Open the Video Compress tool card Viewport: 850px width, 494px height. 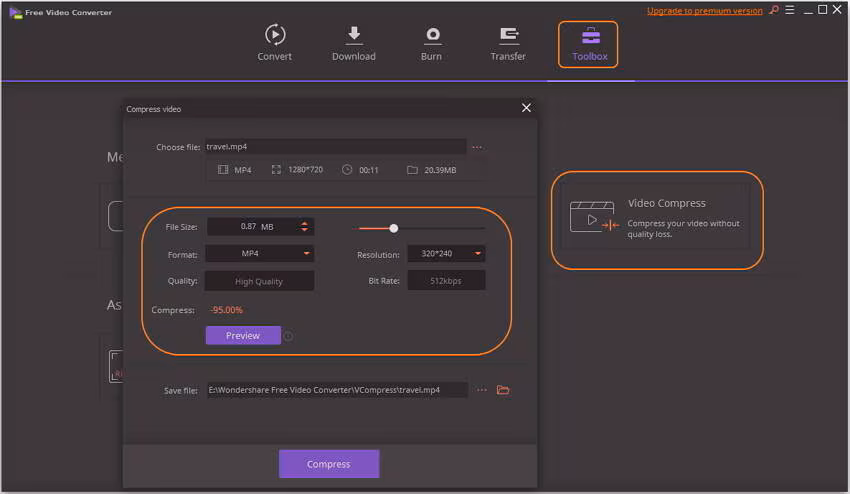656,220
